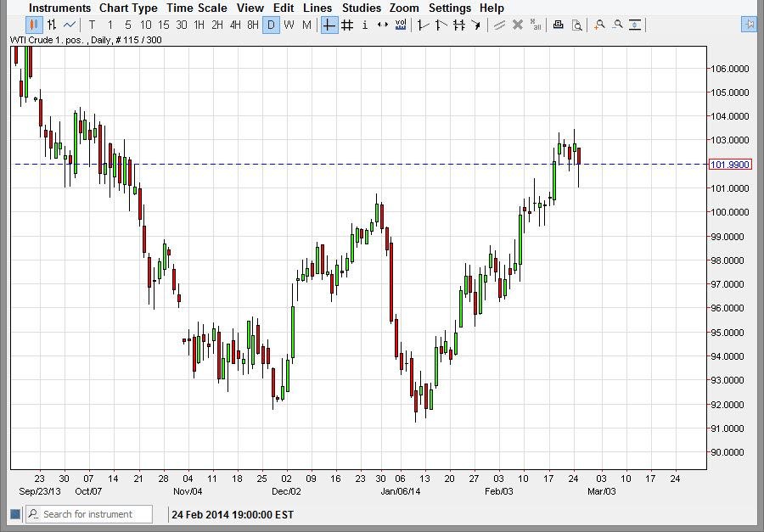
Task: Switch to the W weekly timeframe
Action: [x=289, y=25]
